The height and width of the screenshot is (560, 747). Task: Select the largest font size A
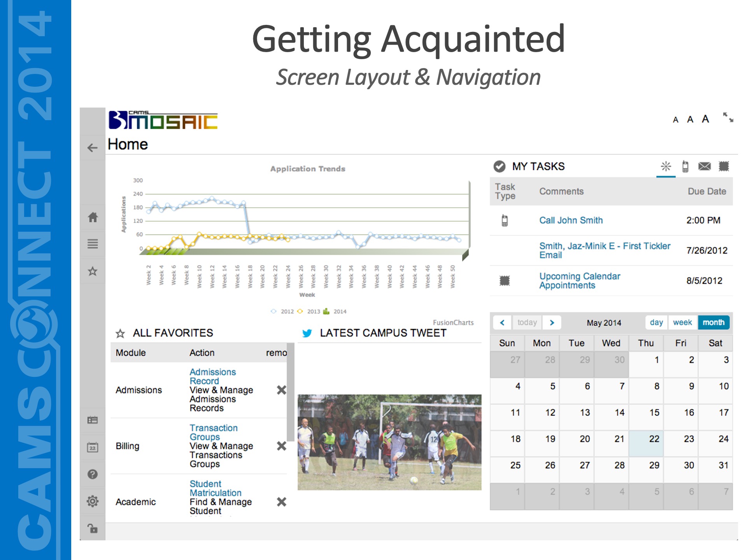pos(705,119)
